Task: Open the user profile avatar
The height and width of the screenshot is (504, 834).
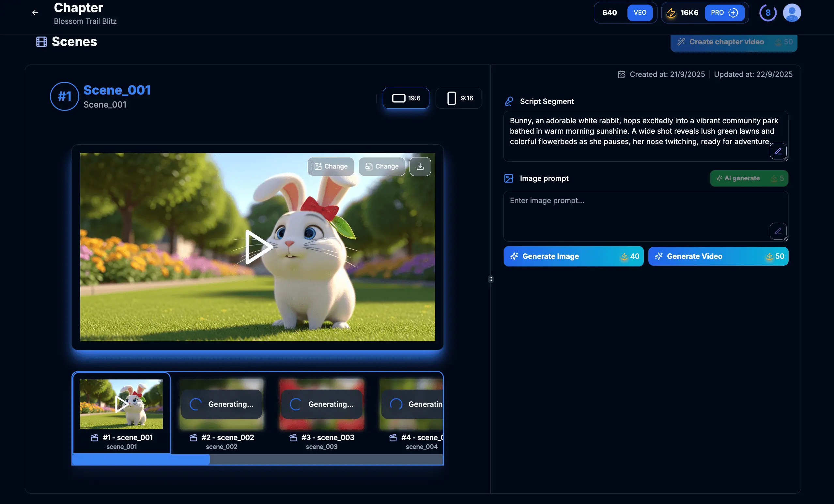Action: [792, 13]
